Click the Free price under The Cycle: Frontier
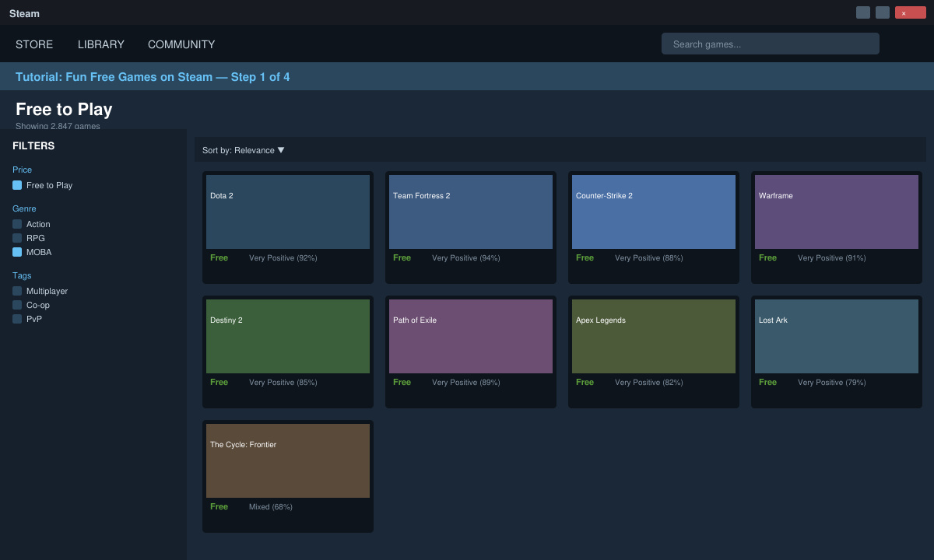 219,506
